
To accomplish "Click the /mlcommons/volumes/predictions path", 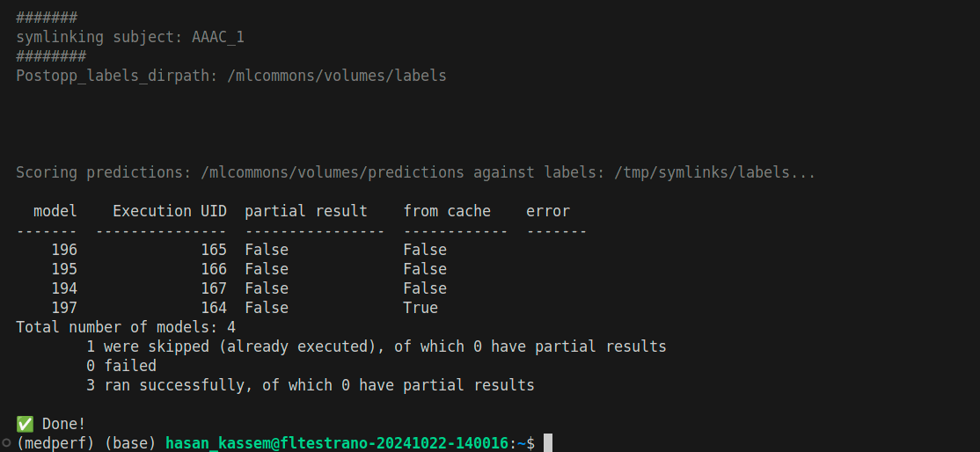I will [x=333, y=172].
